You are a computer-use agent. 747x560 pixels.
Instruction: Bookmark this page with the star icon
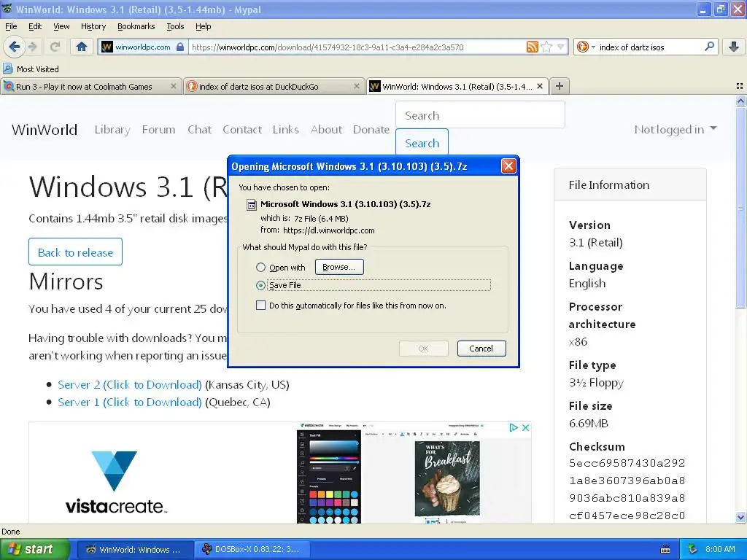[547, 47]
